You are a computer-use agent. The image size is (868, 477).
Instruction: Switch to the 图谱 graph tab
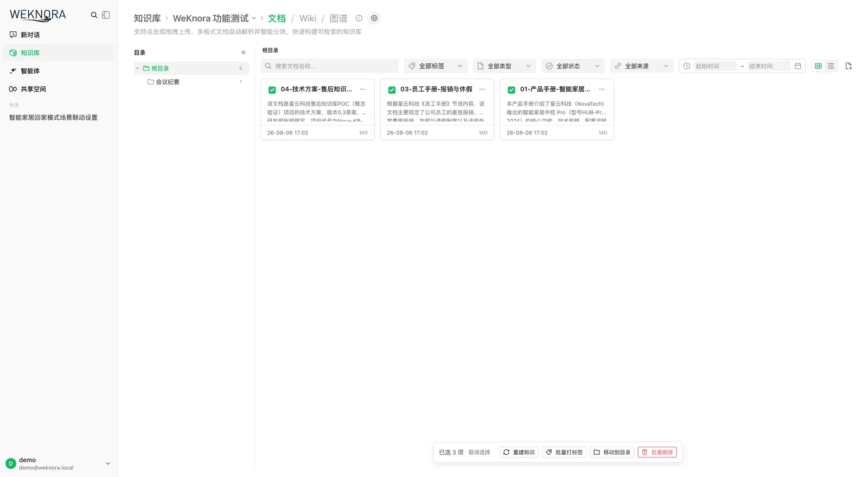click(339, 18)
